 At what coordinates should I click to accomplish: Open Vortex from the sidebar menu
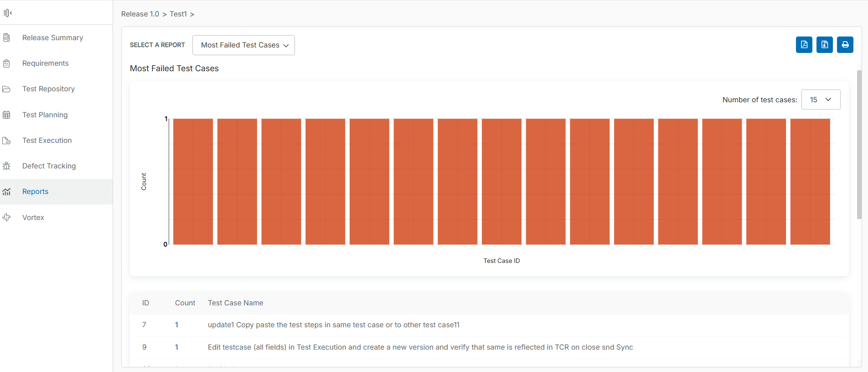(x=33, y=218)
